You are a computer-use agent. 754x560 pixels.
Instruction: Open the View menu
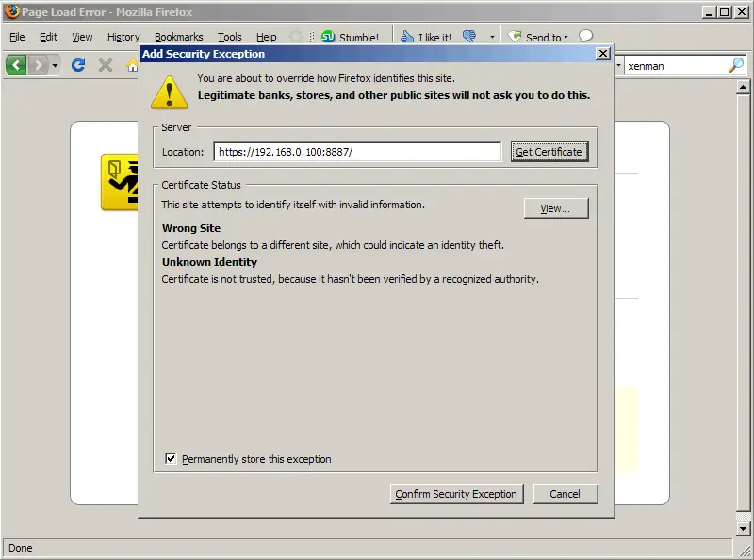click(x=82, y=37)
